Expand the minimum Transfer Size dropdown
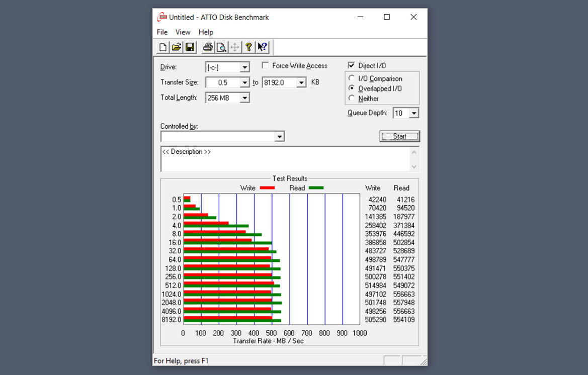Screen dimensions: 588x375 [x=244, y=82]
